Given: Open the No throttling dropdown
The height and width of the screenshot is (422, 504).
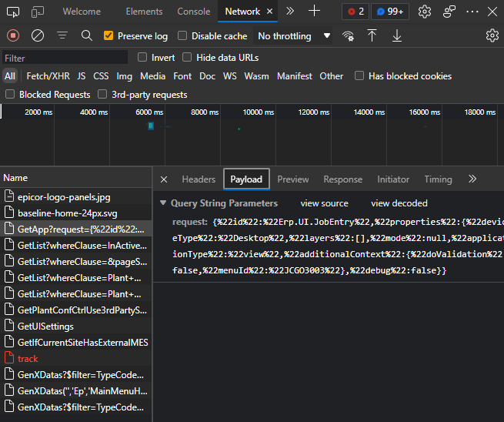Looking at the screenshot, I should click(x=294, y=36).
